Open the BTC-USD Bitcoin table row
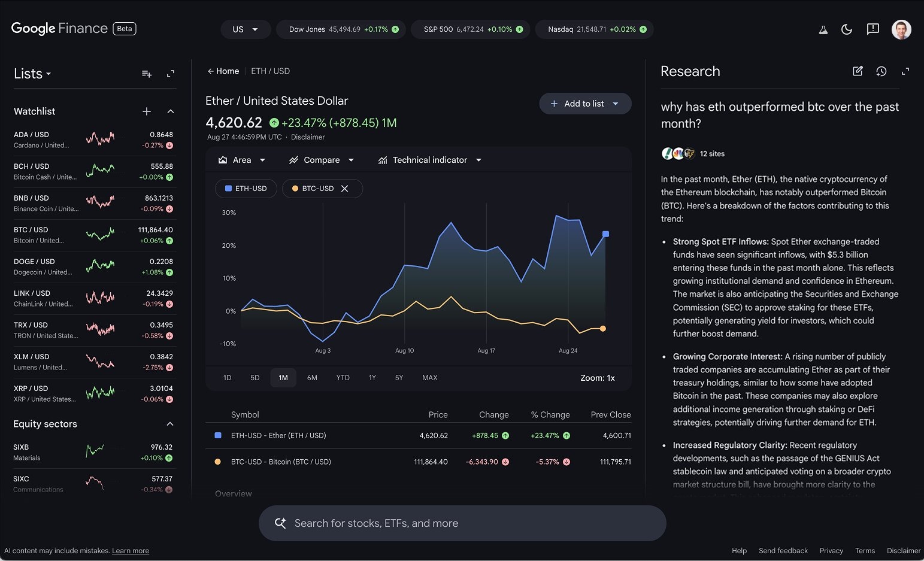Viewport: 924px width, 561px height. pos(419,462)
